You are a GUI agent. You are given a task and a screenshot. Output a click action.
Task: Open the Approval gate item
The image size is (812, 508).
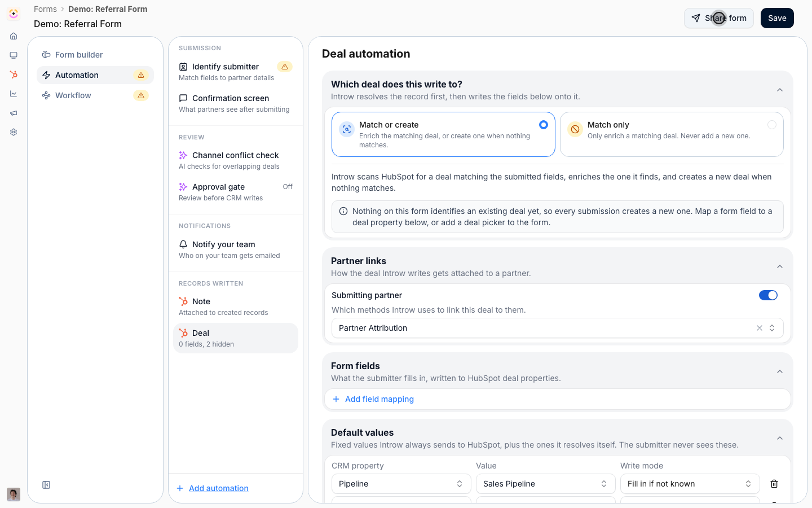click(x=236, y=192)
